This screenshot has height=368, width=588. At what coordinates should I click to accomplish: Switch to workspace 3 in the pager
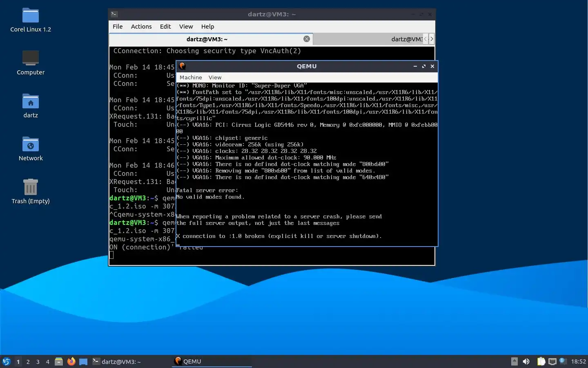point(38,361)
